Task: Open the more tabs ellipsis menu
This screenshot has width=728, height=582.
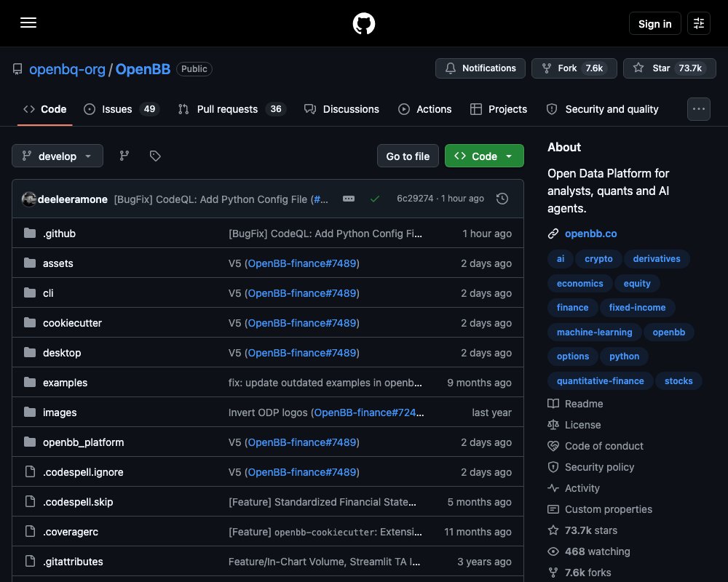Action: [699, 109]
